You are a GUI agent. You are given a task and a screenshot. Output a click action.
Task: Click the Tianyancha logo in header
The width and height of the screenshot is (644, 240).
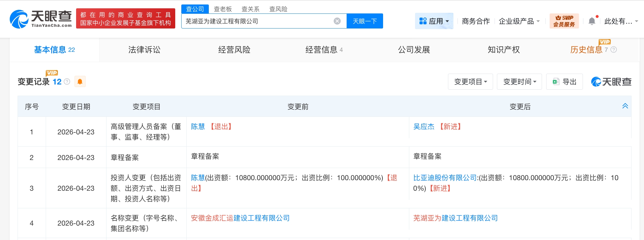pyautogui.click(x=41, y=19)
